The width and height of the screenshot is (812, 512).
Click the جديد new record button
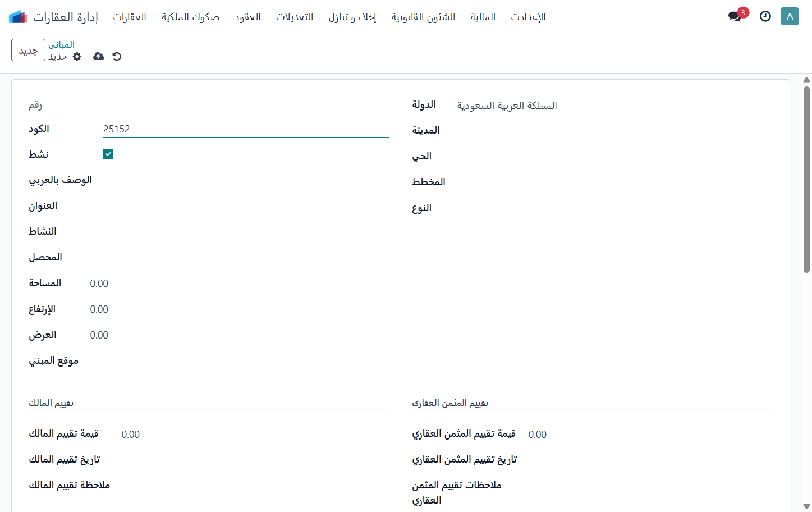pos(28,50)
